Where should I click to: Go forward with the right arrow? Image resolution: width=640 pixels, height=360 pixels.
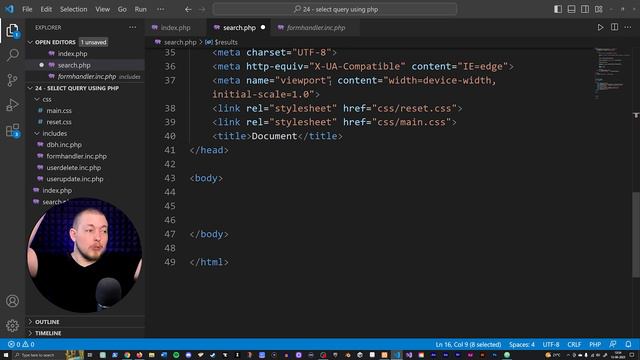pyautogui.click(x=202, y=9)
